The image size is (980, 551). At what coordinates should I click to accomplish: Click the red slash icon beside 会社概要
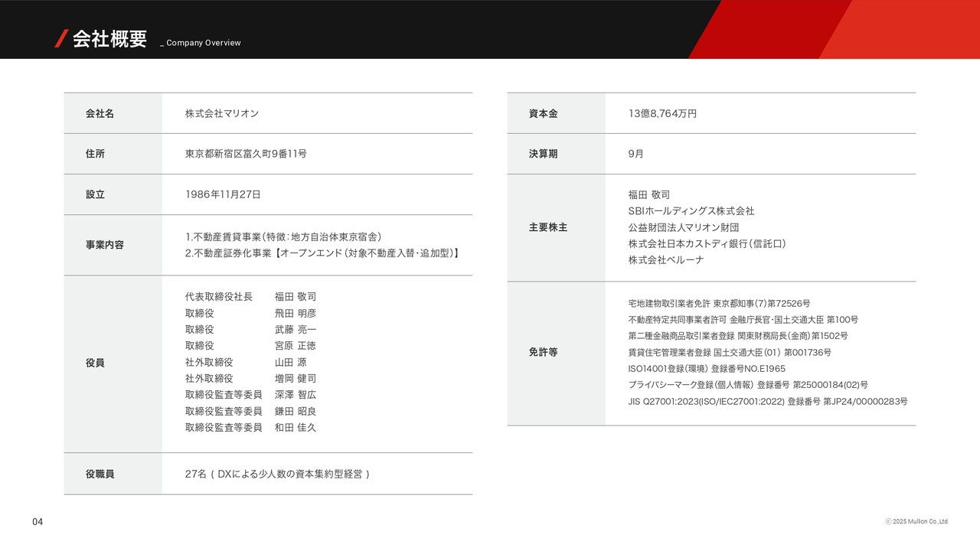click(61, 39)
